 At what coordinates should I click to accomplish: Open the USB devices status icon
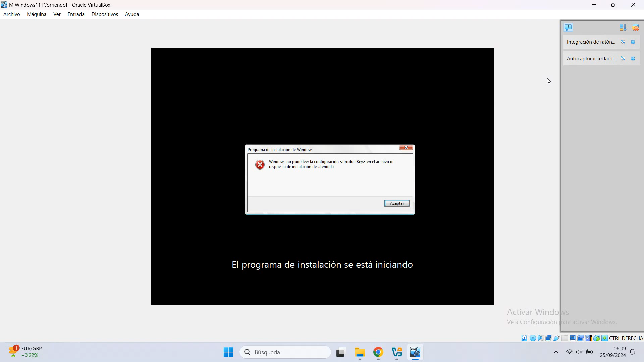(557, 338)
